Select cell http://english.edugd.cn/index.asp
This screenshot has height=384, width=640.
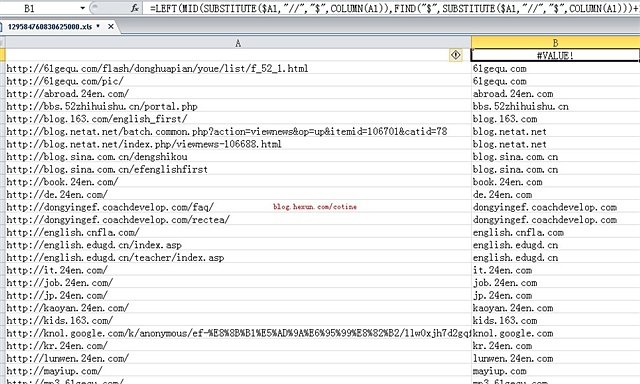238,245
